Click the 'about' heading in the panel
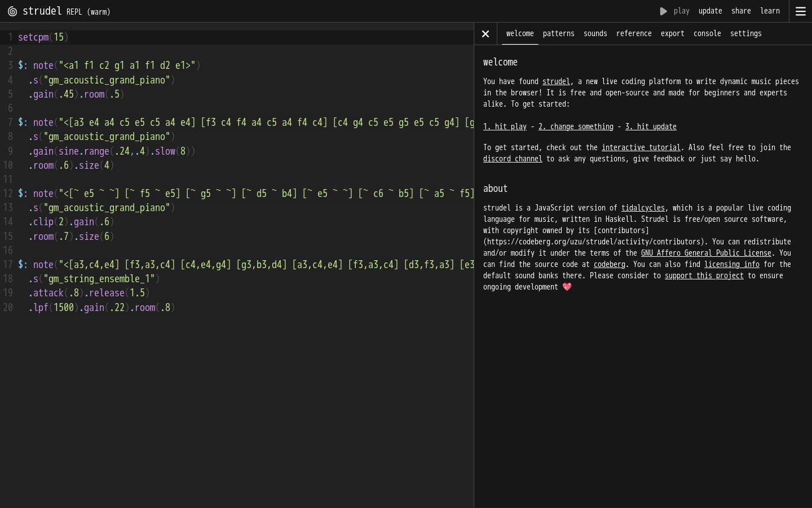This screenshot has height=508, width=812. click(495, 189)
